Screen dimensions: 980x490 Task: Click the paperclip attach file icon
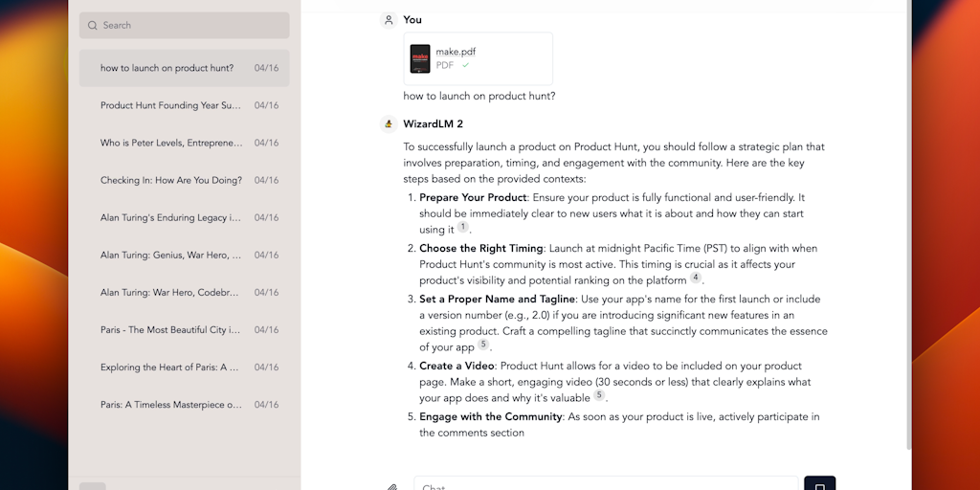pos(392,487)
